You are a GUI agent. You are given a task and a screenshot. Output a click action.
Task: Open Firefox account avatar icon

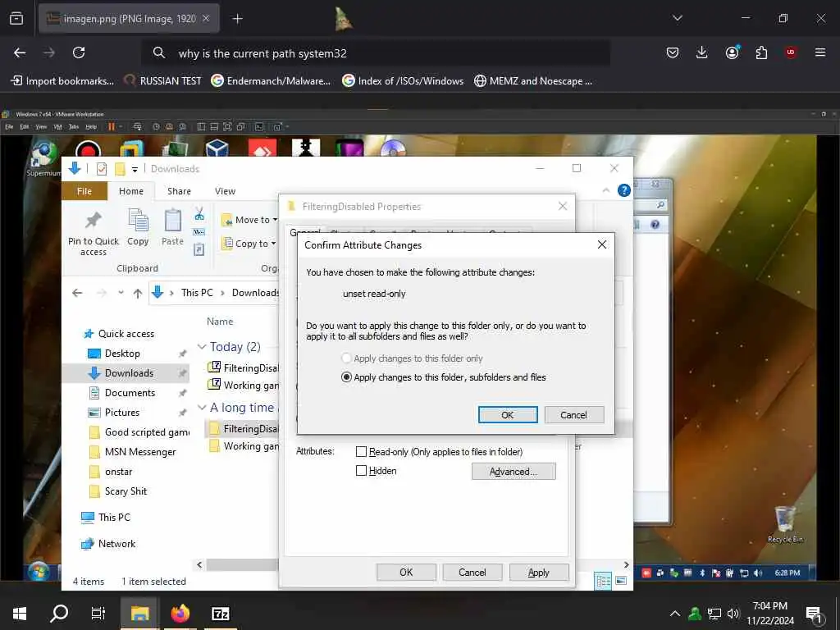(x=732, y=52)
